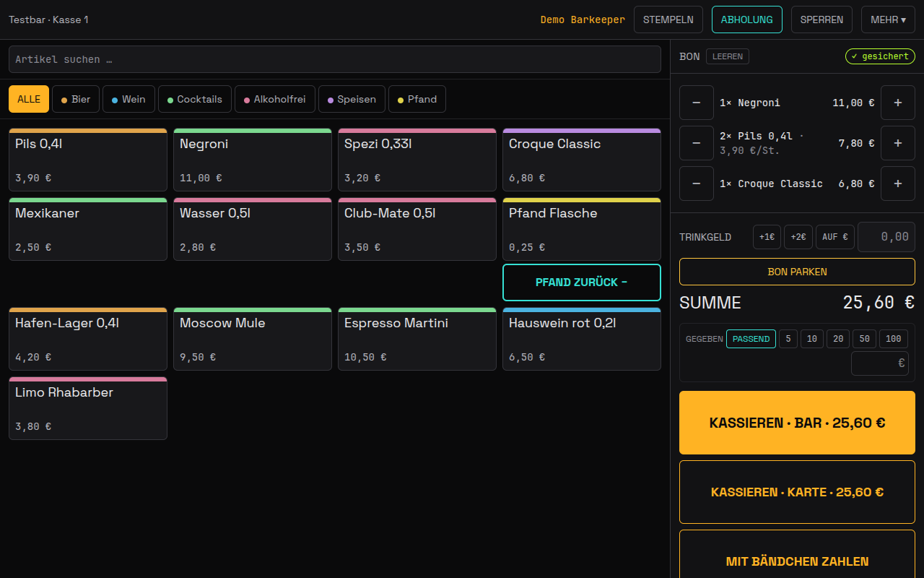Reduce Croque Classic with minus button

697,184
